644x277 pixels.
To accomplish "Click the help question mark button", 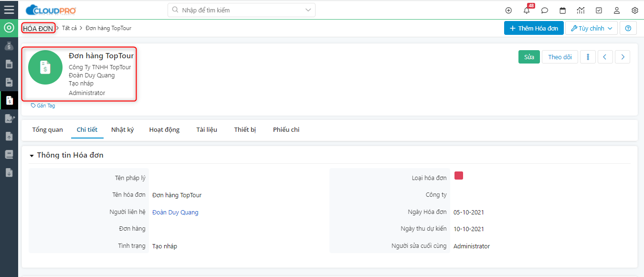I will pyautogui.click(x=628, y=28).
